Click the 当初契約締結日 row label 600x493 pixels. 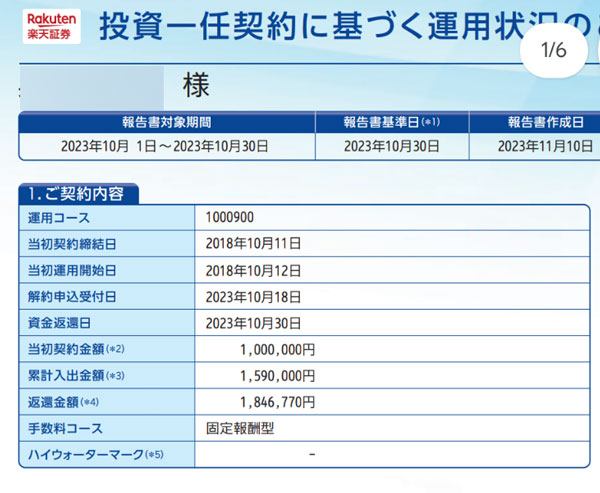[73, 243]
